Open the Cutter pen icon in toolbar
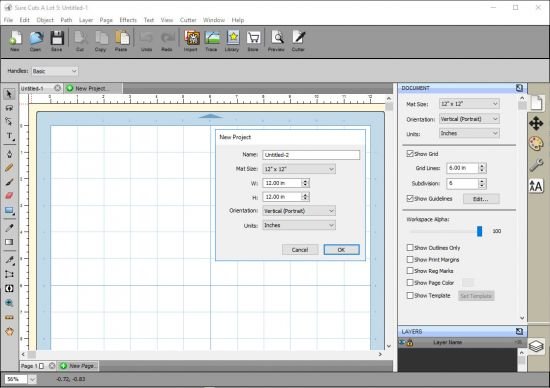Image resolution: width=550 pixels, height=388 pixels. 299,38
